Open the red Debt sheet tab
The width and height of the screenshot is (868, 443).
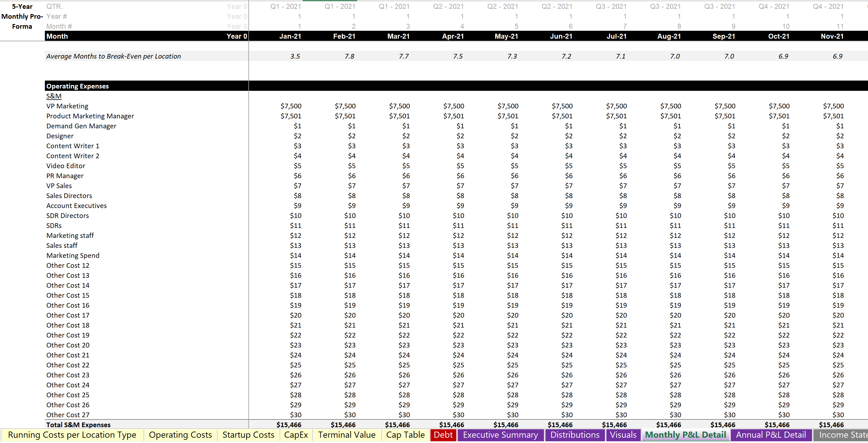(x=443, y=435)
